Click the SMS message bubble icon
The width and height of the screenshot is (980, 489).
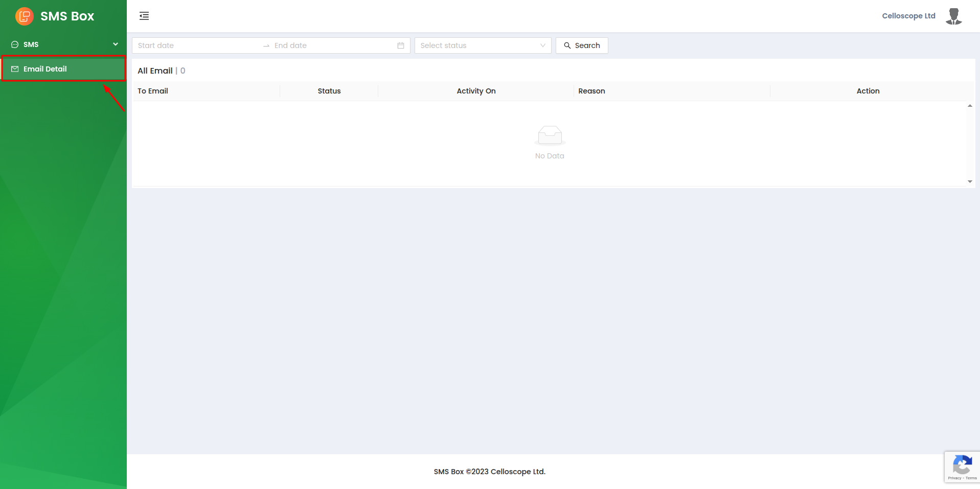15,44
